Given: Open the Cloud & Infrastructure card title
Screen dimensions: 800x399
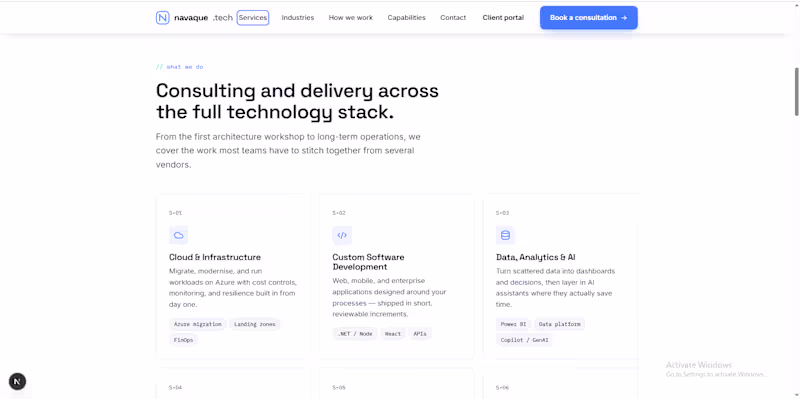Looking at the screenshot, I should 215,257.
